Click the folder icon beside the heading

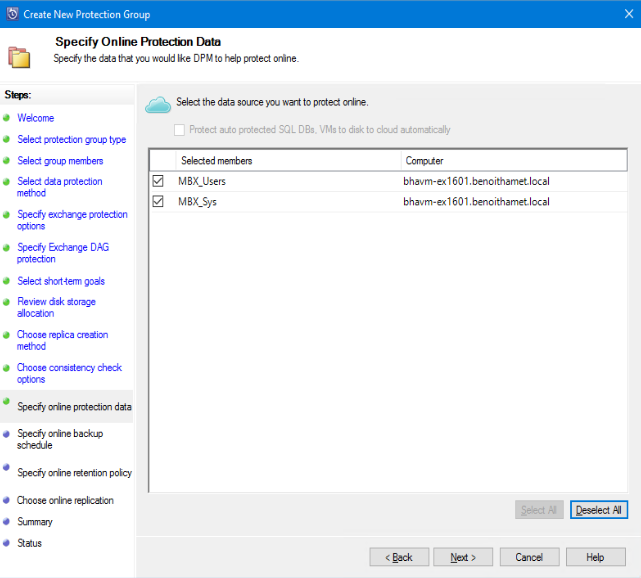[x=19, y=57]
